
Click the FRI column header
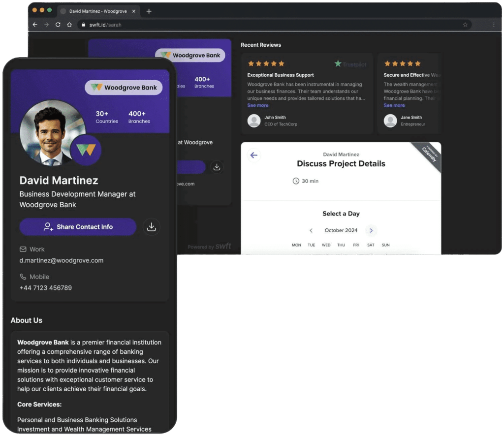pos(356,245)
